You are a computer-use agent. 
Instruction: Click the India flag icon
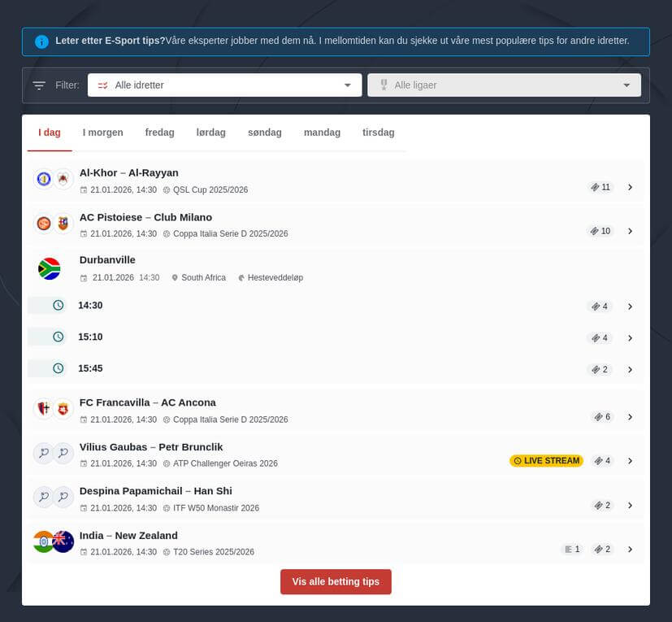[x=43, y=542]
